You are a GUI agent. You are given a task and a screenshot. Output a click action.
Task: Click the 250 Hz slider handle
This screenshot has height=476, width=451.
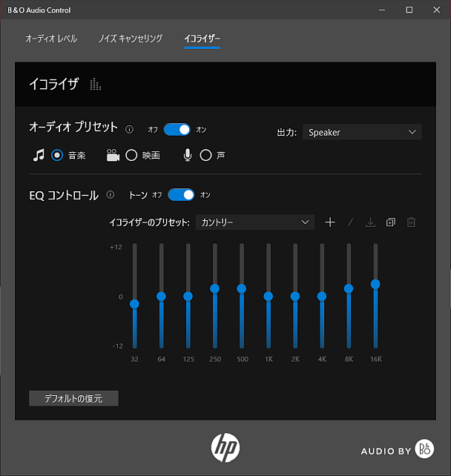214,288
